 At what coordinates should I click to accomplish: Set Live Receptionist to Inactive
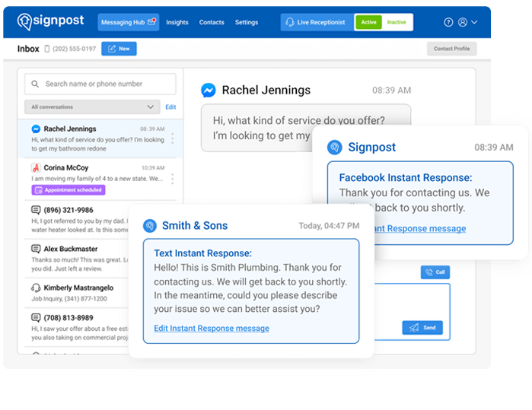pyautogui.click(x=397, y=23)
